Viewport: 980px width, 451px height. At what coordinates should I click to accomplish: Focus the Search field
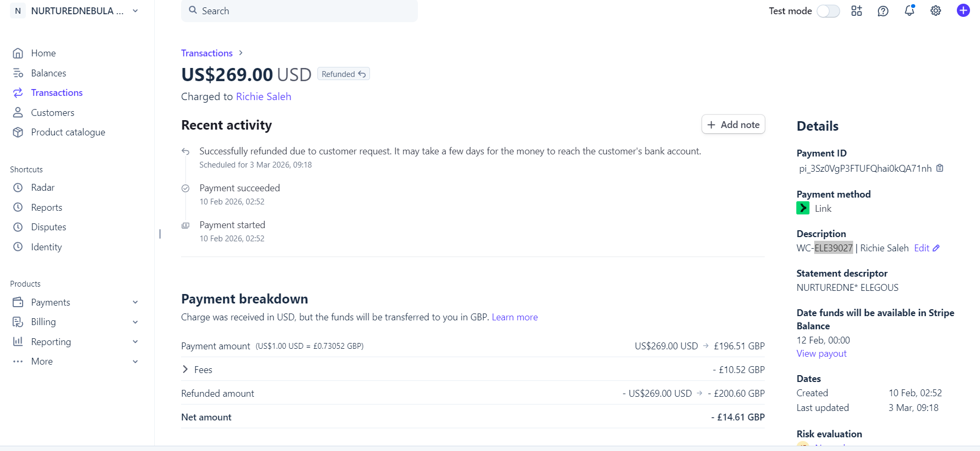click(x=299, y=11)
